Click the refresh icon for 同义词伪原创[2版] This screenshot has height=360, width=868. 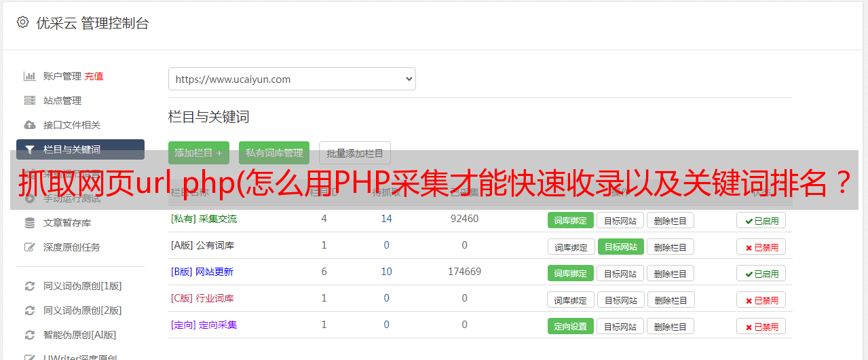tap(29, 310)
